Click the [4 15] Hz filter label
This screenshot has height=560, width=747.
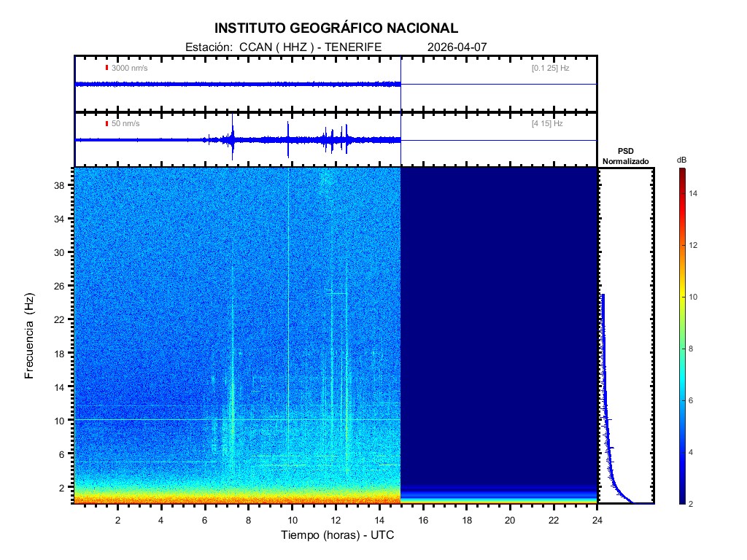tap(547, 124)
